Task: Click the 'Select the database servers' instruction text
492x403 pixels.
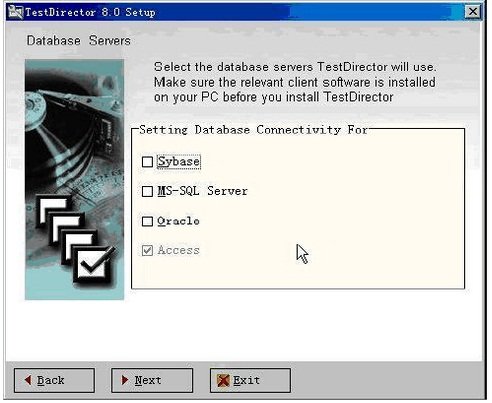Action: point(295,82)
